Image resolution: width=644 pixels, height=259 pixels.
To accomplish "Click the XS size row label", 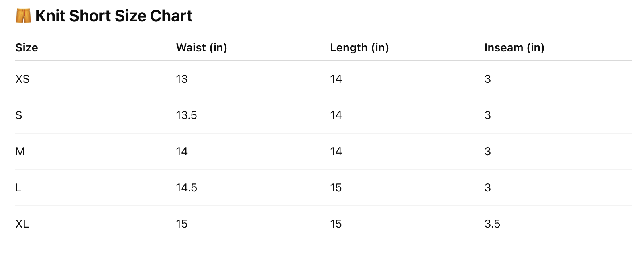I will click(22, 79).
